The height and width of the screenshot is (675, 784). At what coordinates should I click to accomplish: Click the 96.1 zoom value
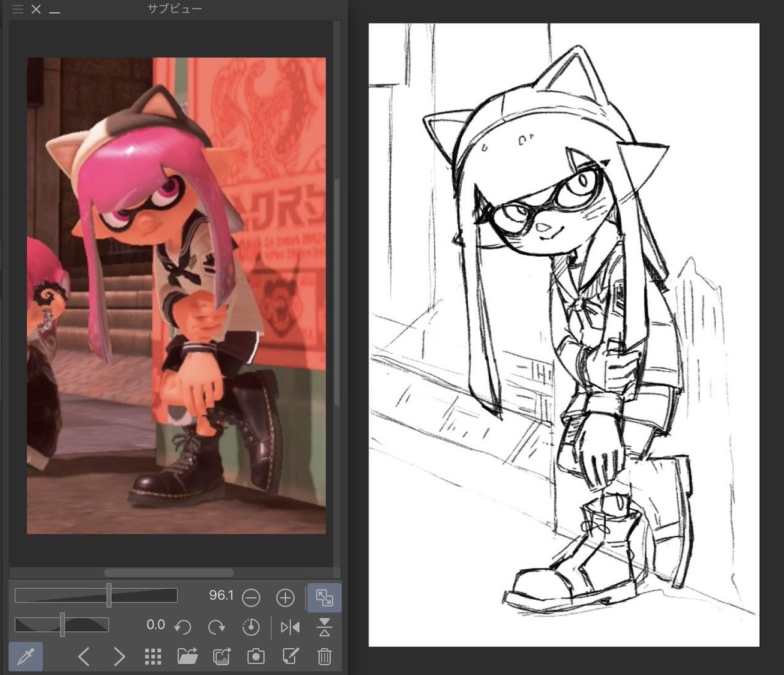click(221, 596)
